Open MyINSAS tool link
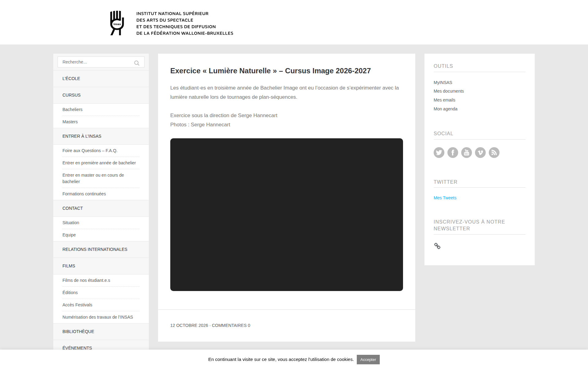This screenshot has height=368, width=588. coord(443,82)
